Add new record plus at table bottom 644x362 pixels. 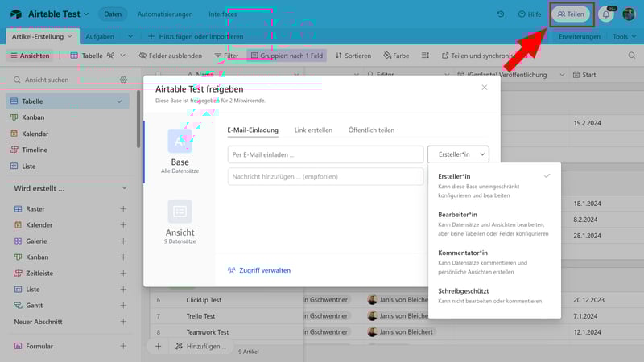(x=158, y=347)
